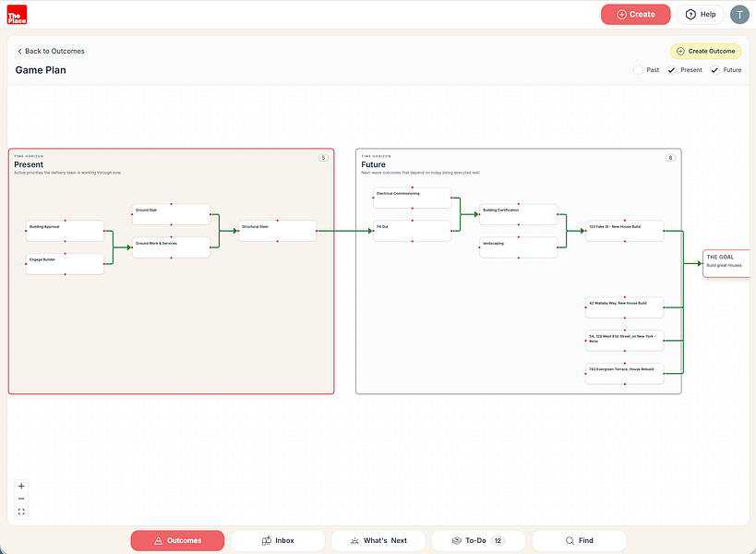Screen dimensions: 756x554
Task: Switch to the Outcomes tab
Action: [x=177, y=540]
